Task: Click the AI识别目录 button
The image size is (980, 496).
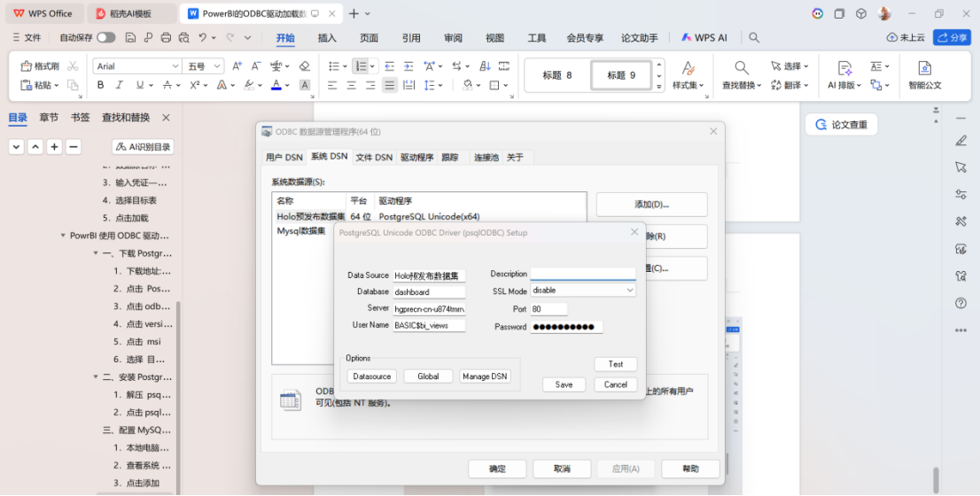Action: (x=144, y=147)
